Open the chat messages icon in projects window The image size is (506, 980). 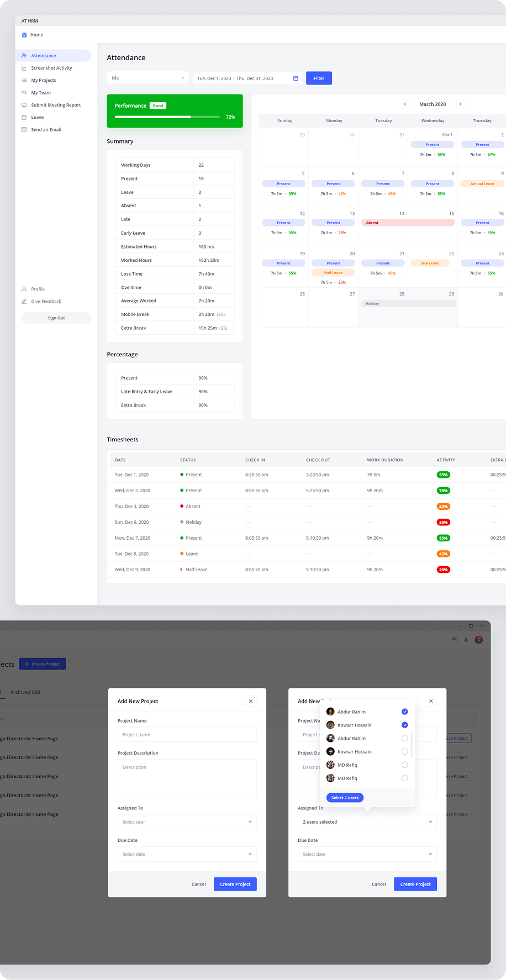[455, 640]
